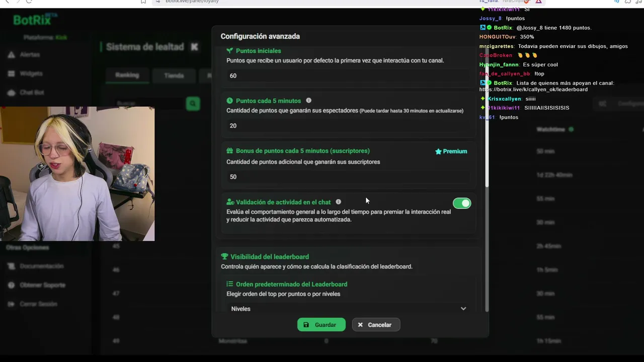Save settings with the Guardar button
Screen dimensions: 644x362
pyautogui.click(x=321, y=325)
